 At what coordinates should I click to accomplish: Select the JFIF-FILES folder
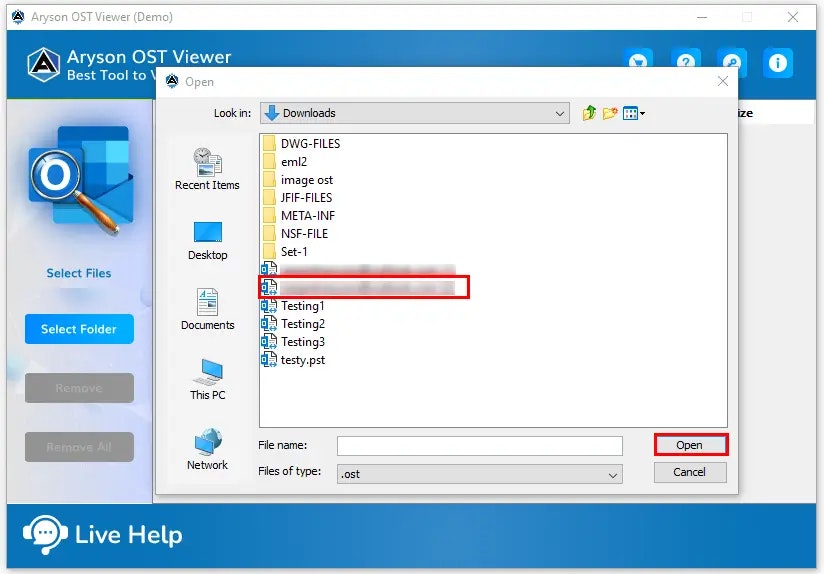tap(297, 198)
